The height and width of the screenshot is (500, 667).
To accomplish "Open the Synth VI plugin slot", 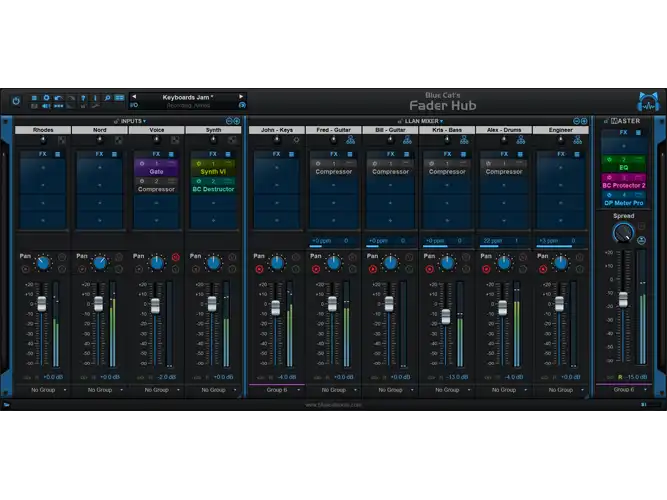I will [213, 168].
